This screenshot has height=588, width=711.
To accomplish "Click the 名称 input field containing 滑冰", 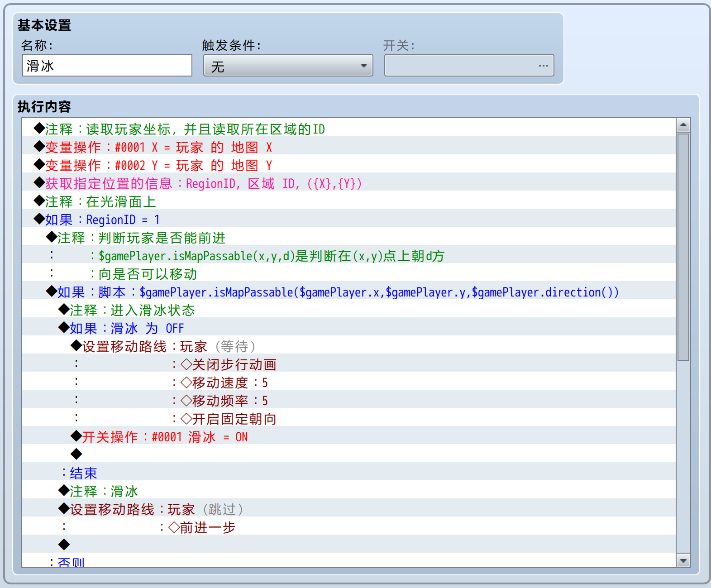I will (107, 66).
